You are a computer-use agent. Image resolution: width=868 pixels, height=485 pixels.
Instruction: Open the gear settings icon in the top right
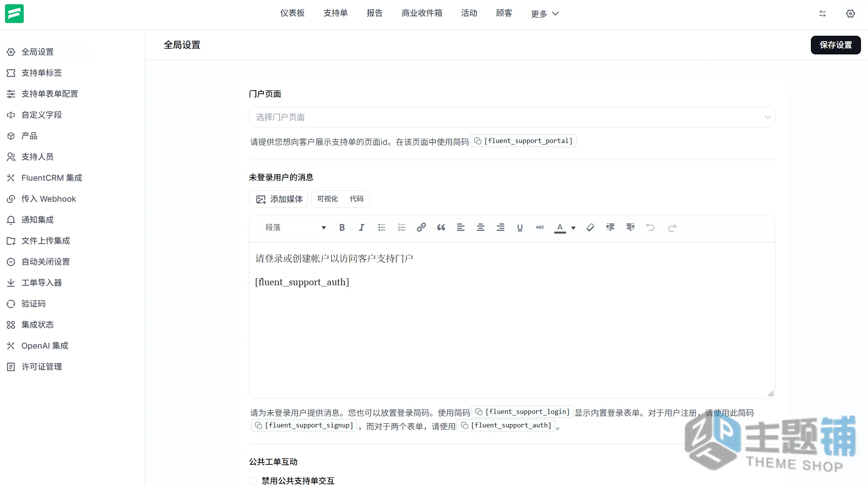(851, 14)
